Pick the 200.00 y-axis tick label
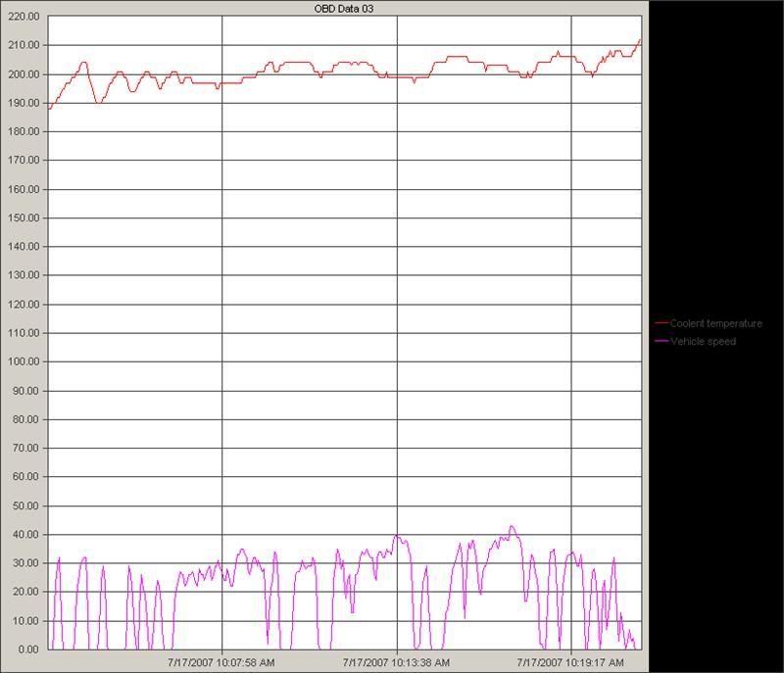784x673 pixels. click(24, 74)
